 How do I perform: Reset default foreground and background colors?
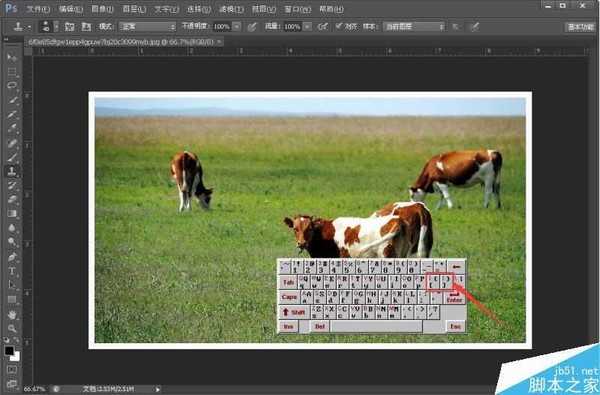(7, 340)
